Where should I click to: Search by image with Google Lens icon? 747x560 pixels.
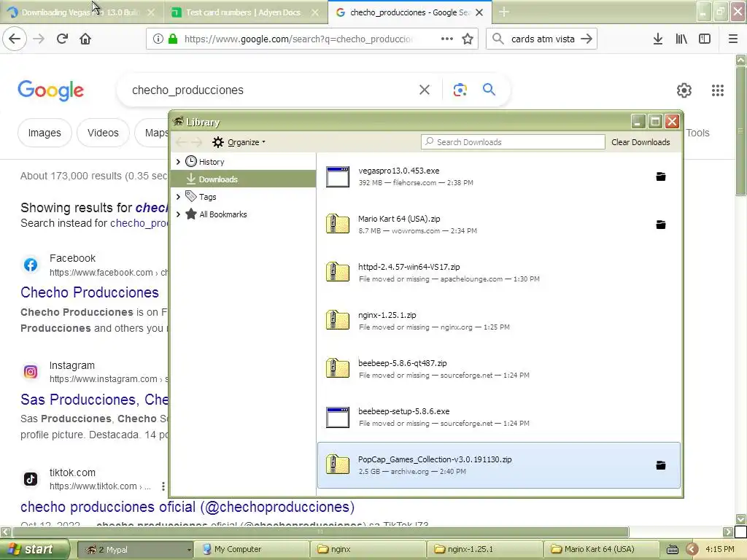click(x=460, y=90)
